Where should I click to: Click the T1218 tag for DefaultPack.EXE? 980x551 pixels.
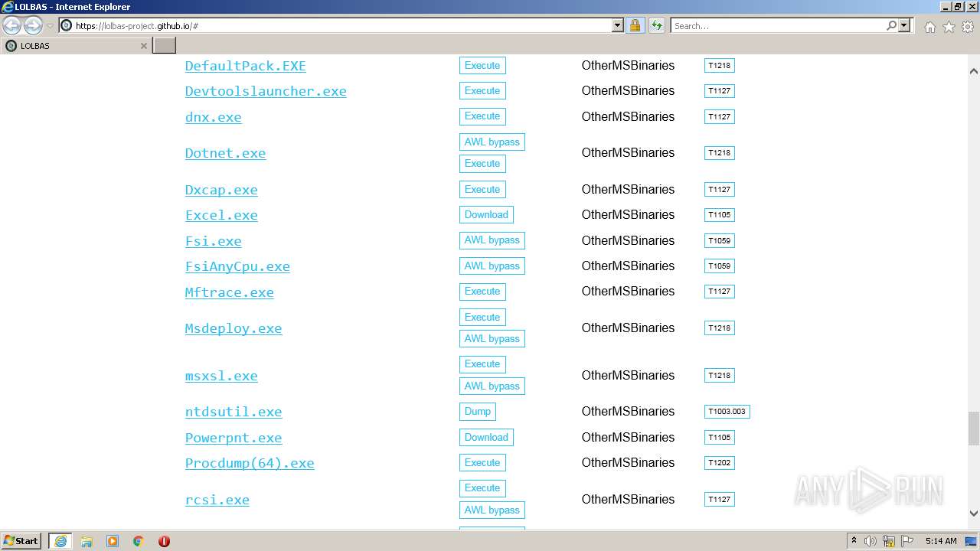click(720, 66)
